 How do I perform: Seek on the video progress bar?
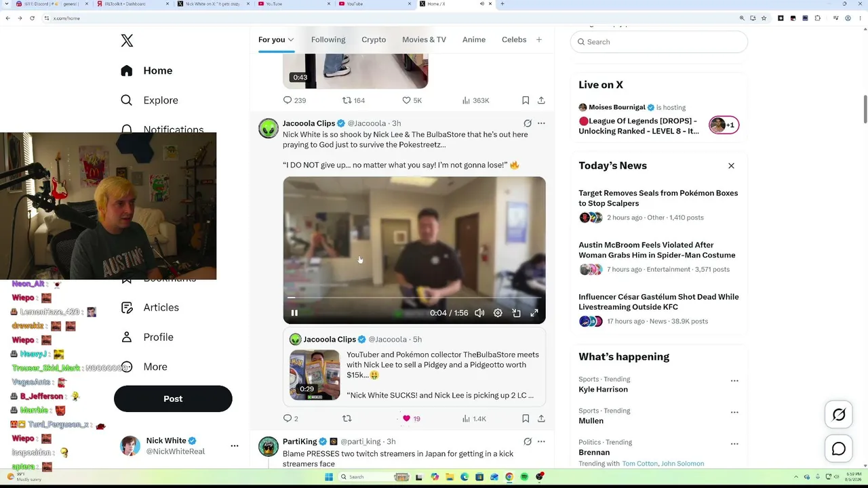click(x=414, y=298)
